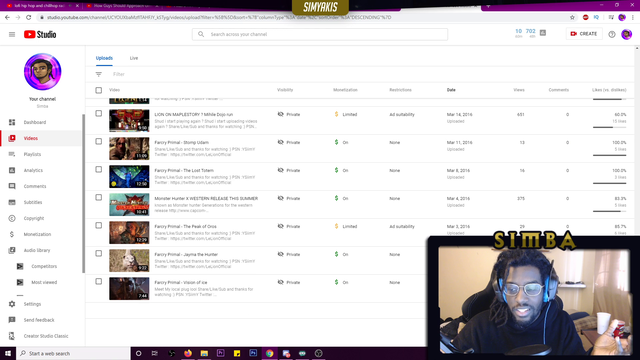Check the LION ON MAPLESTORY video checkbox
Viewport: 640px width, 360px height.
pos(98,113)
